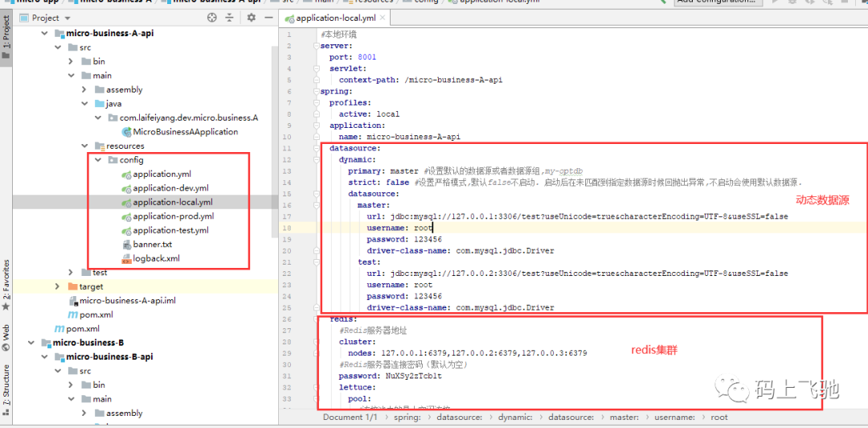Click the master: breadcrumb
This screenshot has height=428, width=868.
pyautogui.click(x=625, y=417)
